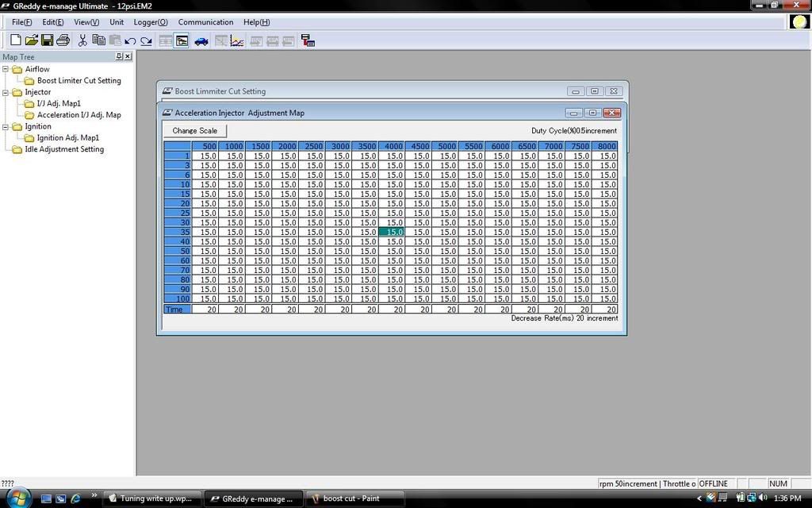Collapse the Ignition tree node
This screenshot has width=812, height=508.
(x=6, y=126)
